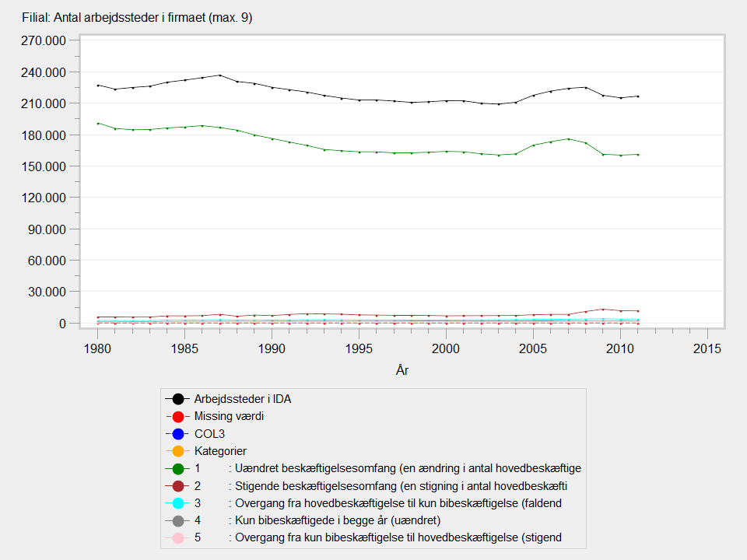Click the orange 'Kategorier' legend marker

177,451
